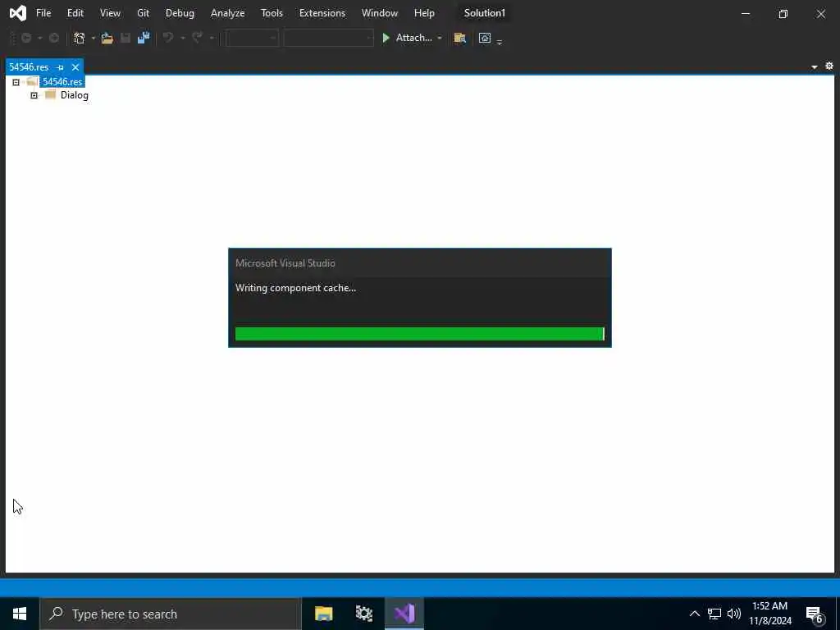840x630 pixels.
Task: Open the Help menu
Action: 424,13
